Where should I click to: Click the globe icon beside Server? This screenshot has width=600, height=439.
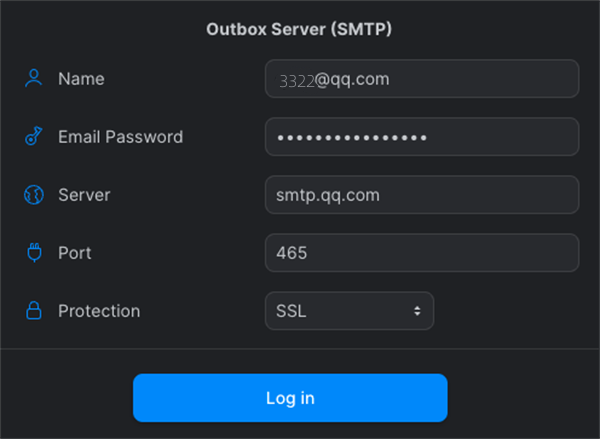tap(34, 195)
